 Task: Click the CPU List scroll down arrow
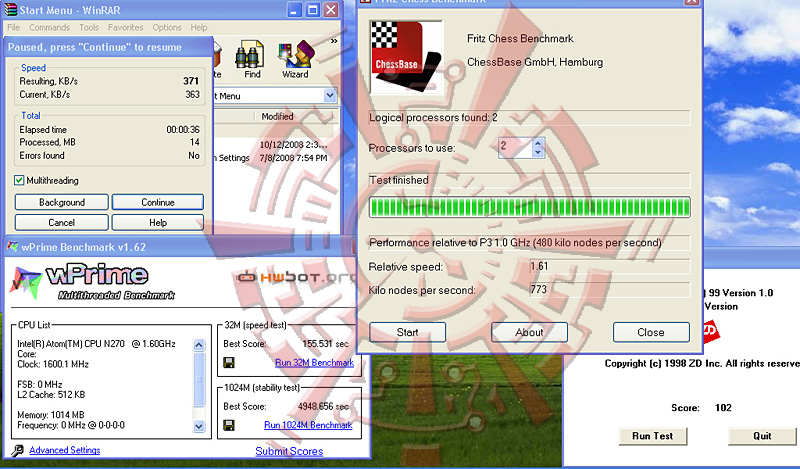(199, 426)
